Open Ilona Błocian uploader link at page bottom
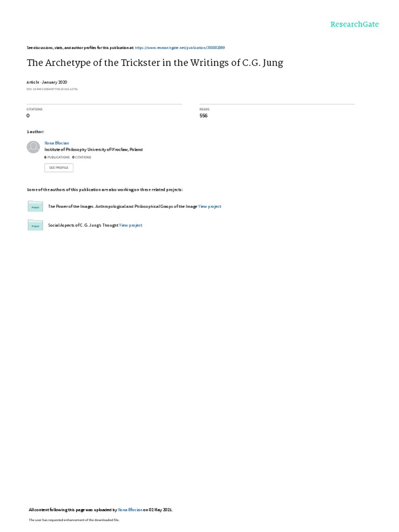 pos(130,510)
